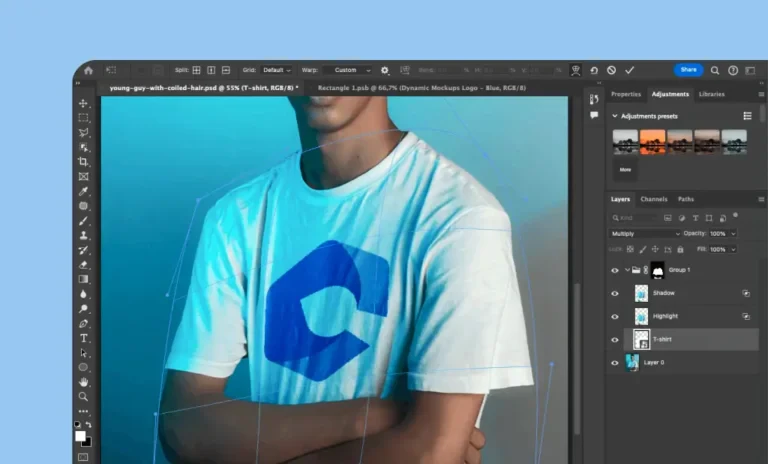
Task: Hide Layer 0
Action: (x=615, y=363)
